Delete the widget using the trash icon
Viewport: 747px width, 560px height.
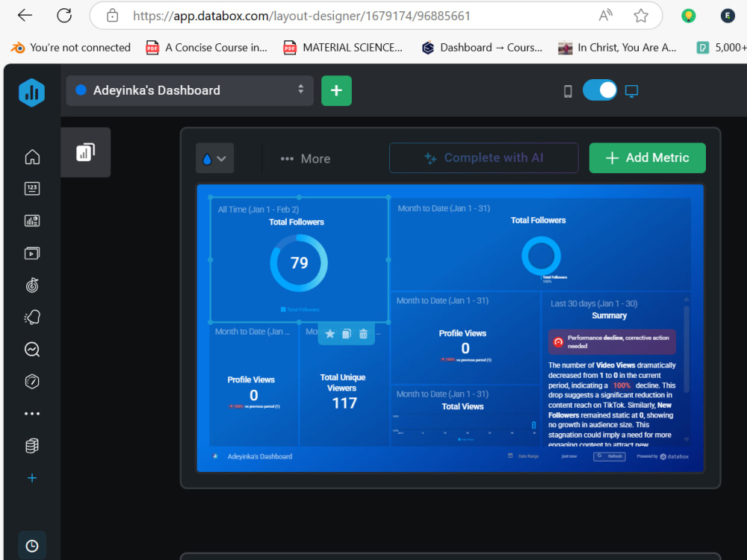[x=363, y=334]
